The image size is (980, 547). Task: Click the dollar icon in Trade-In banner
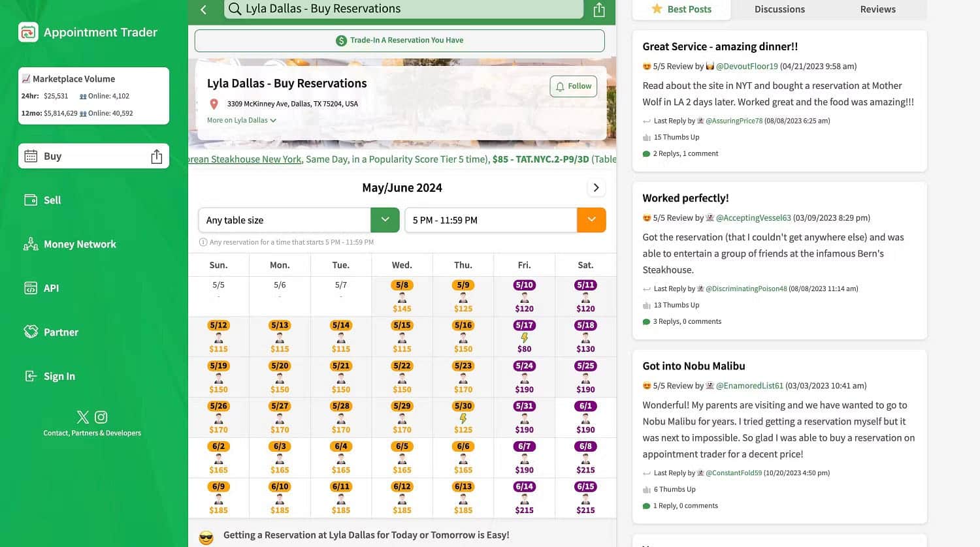point(341,40)
